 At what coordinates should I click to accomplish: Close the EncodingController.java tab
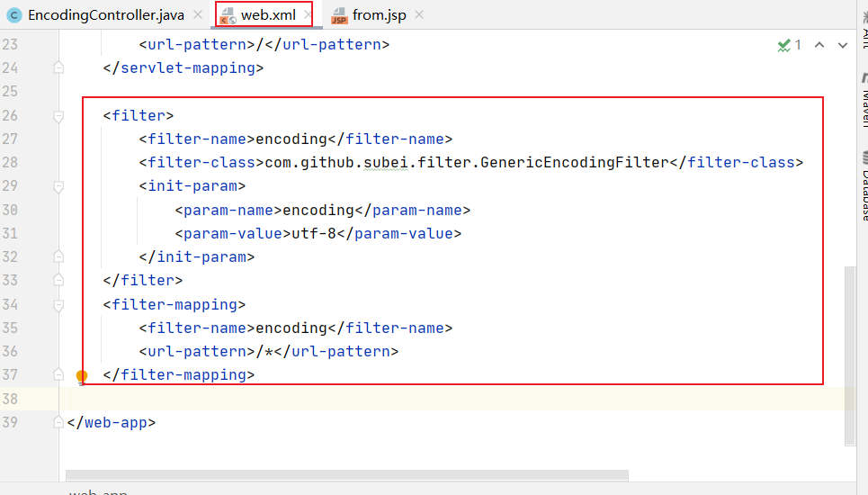[198, 15]
